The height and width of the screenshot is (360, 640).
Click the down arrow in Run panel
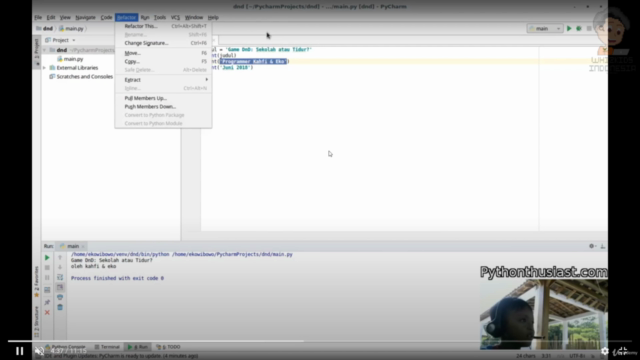pos(60,267)
